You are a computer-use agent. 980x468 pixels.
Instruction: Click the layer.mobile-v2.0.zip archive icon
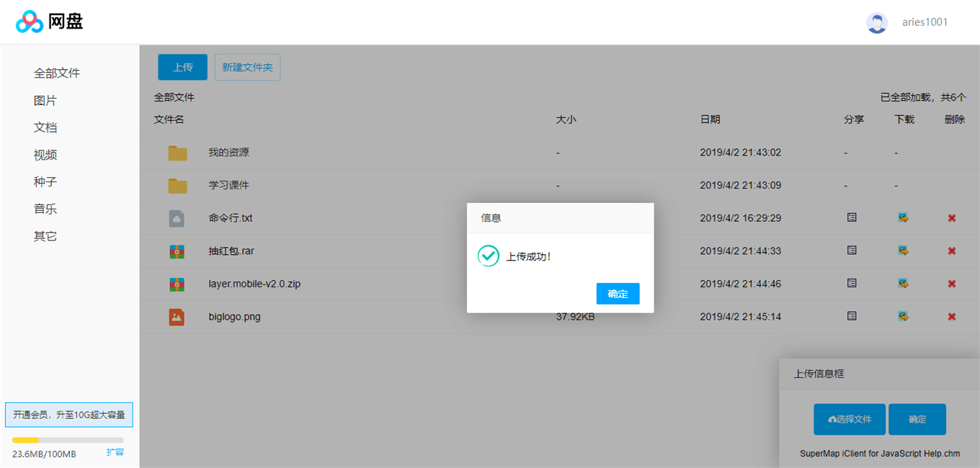(177, 284)
